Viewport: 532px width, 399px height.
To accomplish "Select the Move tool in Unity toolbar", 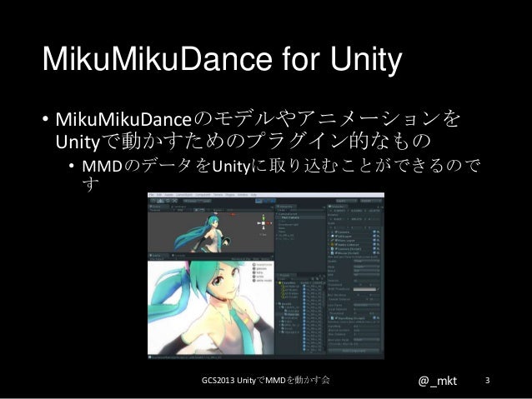I will click(160, 201).
